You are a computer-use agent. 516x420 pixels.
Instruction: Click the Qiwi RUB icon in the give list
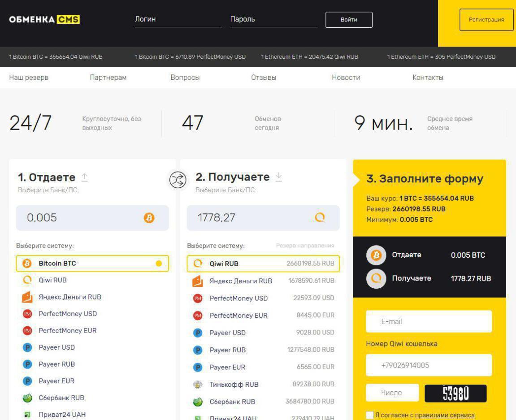tap(27, 280)
